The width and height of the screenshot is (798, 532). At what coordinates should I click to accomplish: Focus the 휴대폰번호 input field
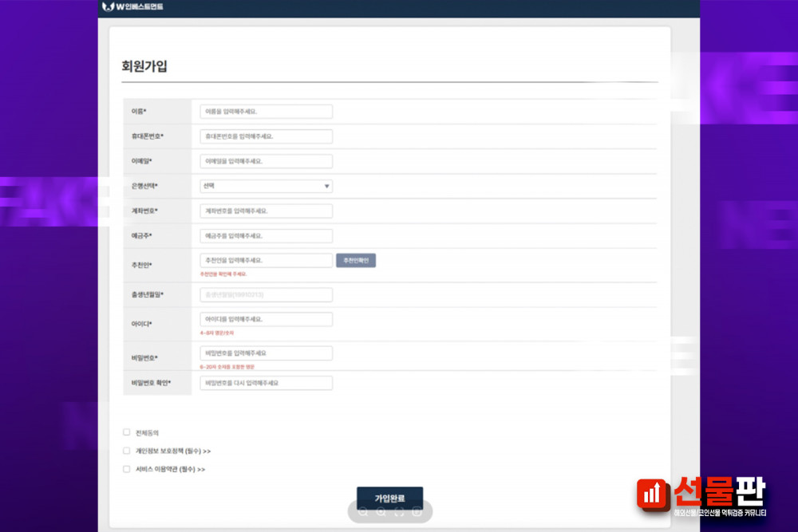click(266, 136)
